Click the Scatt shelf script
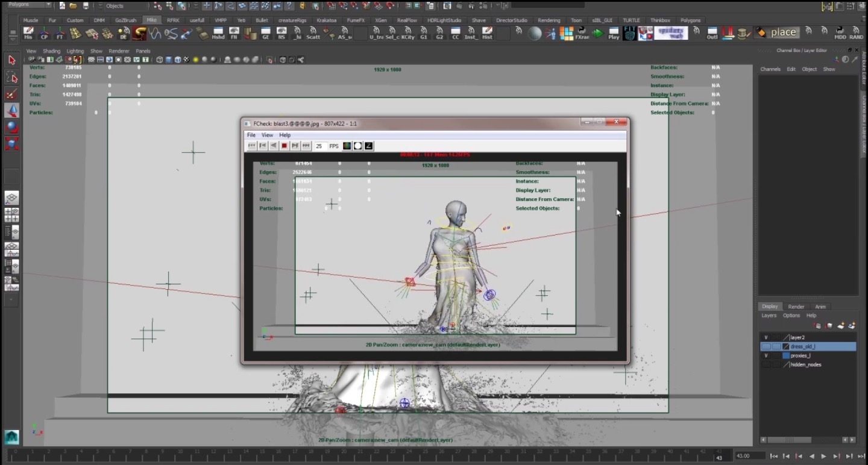The image size is (868, 465). click(313, 33)
